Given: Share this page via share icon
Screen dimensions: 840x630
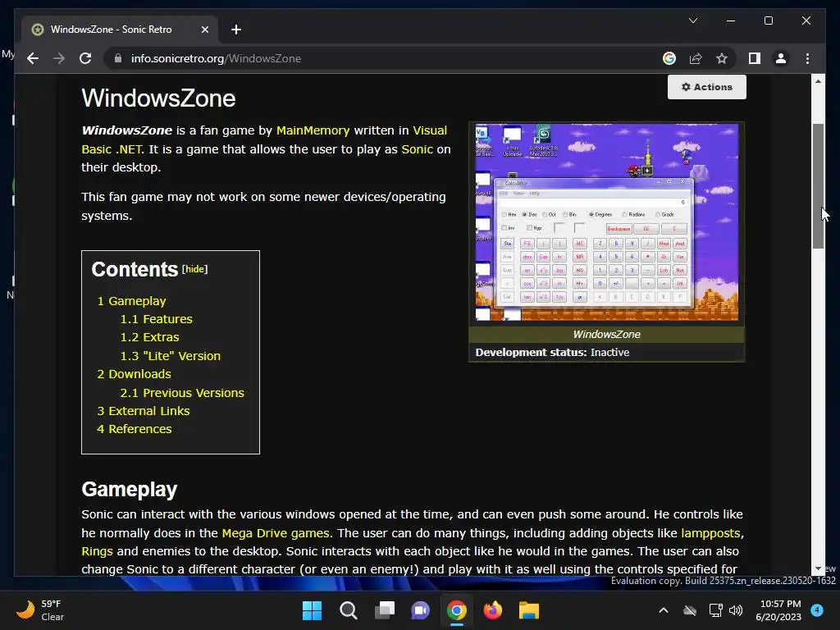Looking at the screenshot, I should (x=696, y=58).
